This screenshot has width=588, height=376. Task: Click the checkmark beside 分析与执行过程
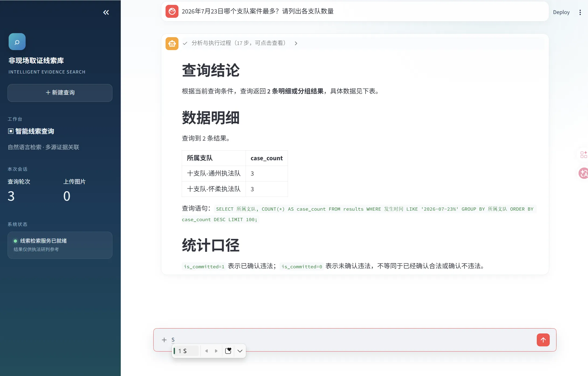(x=185, y=43)
